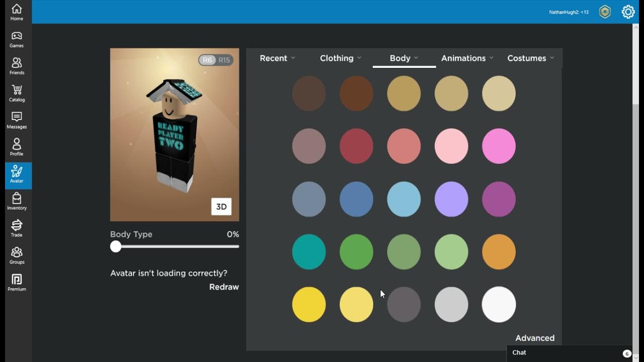
Task: Open Advanced skin color options
Action: click(535, 338)
